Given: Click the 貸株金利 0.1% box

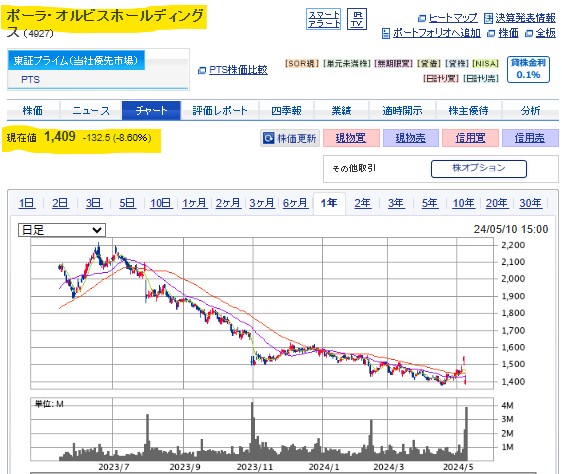Looking at the screenshot, I should point(528,70).
